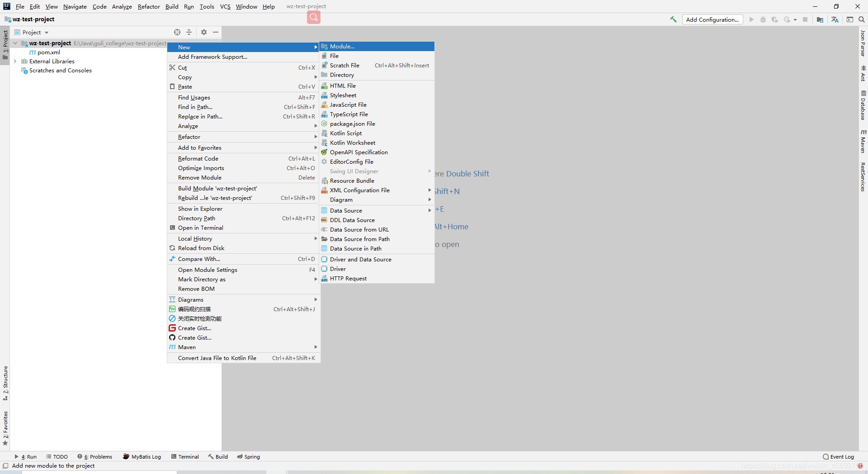Screen dimensions: 868x474
Task: Expand the Refactor submenu in context menu
Action: [x=244, y=137]
